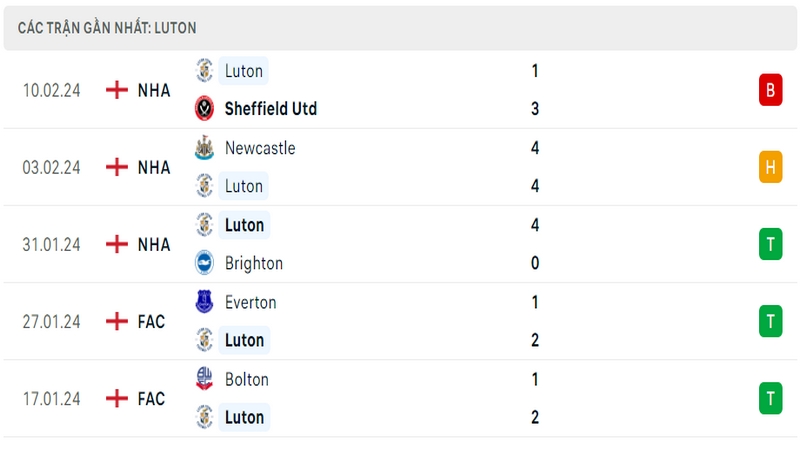Open the 31.01.24 match date row
Image resolution: width=800 pixels, height=450 pixels.
(400, 244)
